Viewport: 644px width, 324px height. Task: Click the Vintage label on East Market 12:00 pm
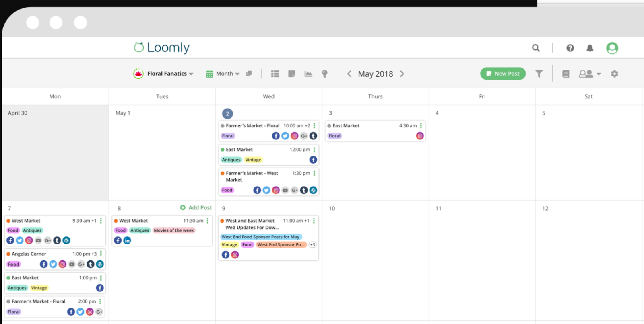253,160
